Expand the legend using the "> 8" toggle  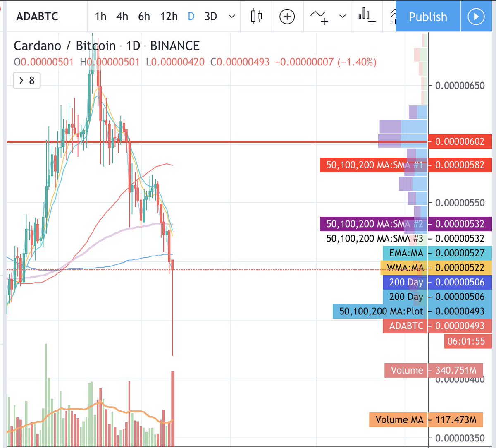[26, 81]
